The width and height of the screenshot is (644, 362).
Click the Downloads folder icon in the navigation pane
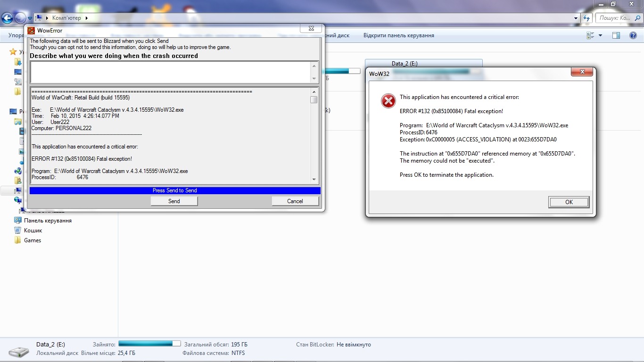point(18,62)
